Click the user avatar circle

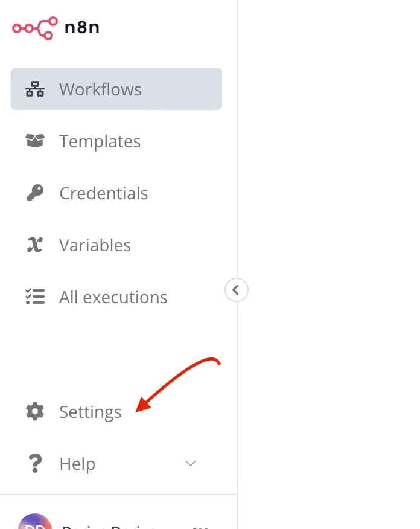(35, 524)
